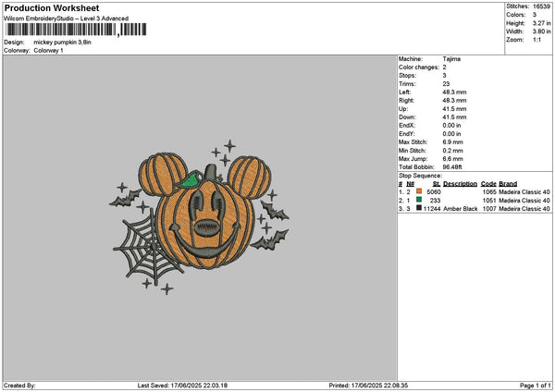Image resolution: width=555 pixels, height=392 pixels.
Task: Click stitch count 233 in stop sequence
Action: (x=436, y=201)
